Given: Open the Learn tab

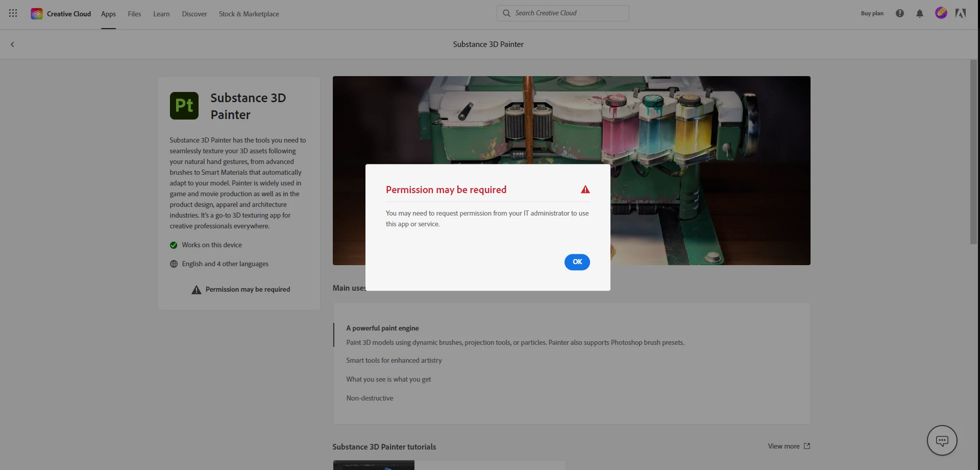Looking at the screenshot, I should point(161,14).
